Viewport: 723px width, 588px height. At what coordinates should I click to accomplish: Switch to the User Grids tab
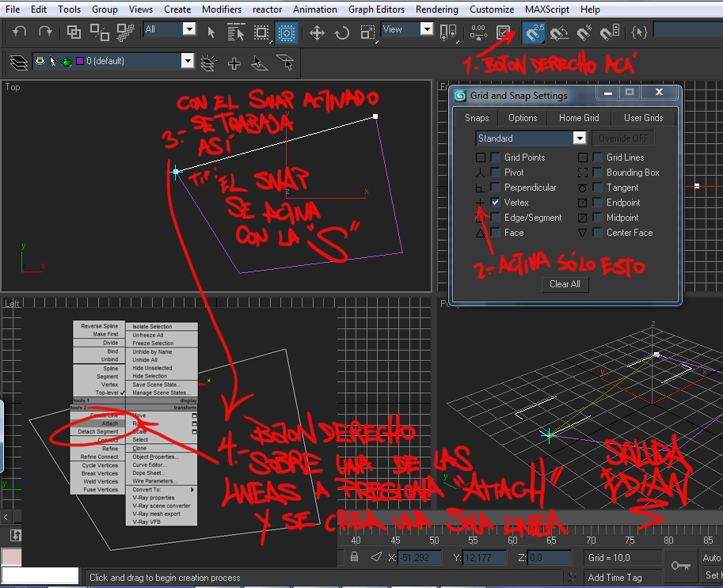tap(643, 118)
